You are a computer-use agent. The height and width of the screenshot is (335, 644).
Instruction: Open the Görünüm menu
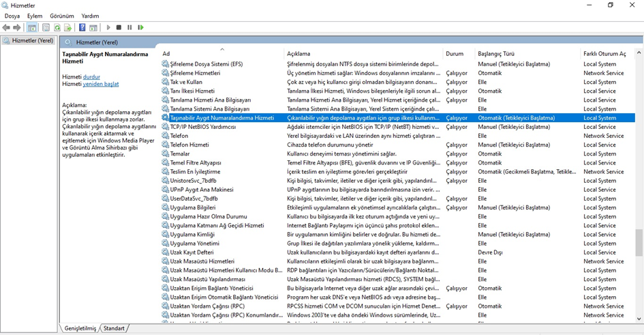(62, 16)
